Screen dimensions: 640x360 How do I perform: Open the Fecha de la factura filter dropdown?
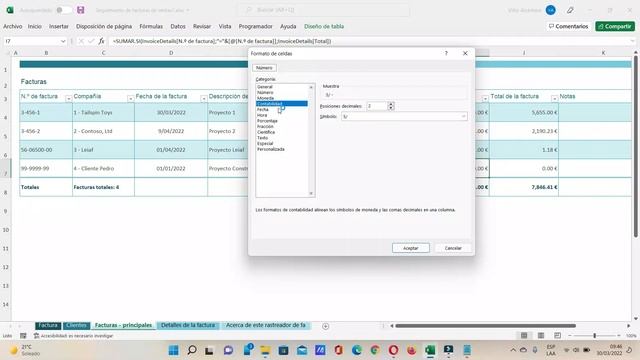coord(203,98)
